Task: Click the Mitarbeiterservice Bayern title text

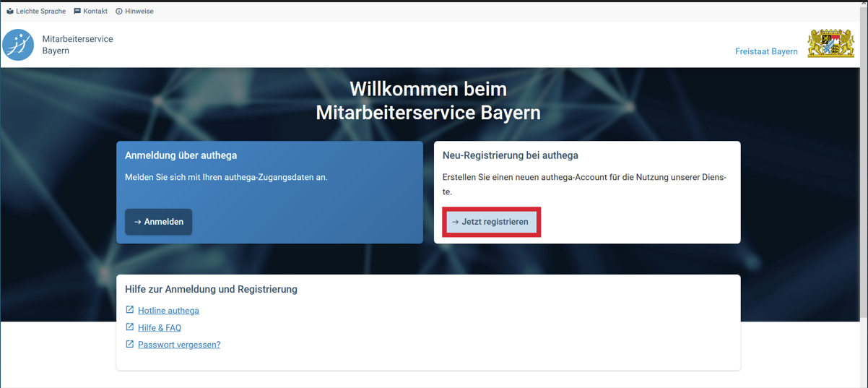Action: [77, 45]
